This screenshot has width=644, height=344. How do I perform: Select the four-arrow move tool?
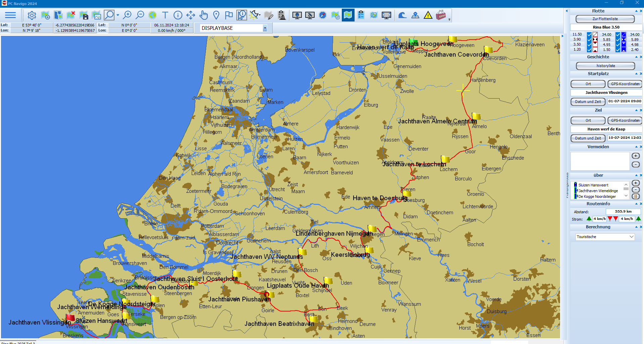tap(191, 15)
